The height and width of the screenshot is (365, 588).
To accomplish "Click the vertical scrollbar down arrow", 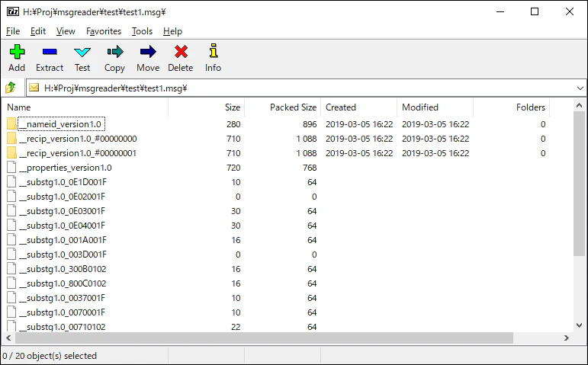I will point(580,325).
